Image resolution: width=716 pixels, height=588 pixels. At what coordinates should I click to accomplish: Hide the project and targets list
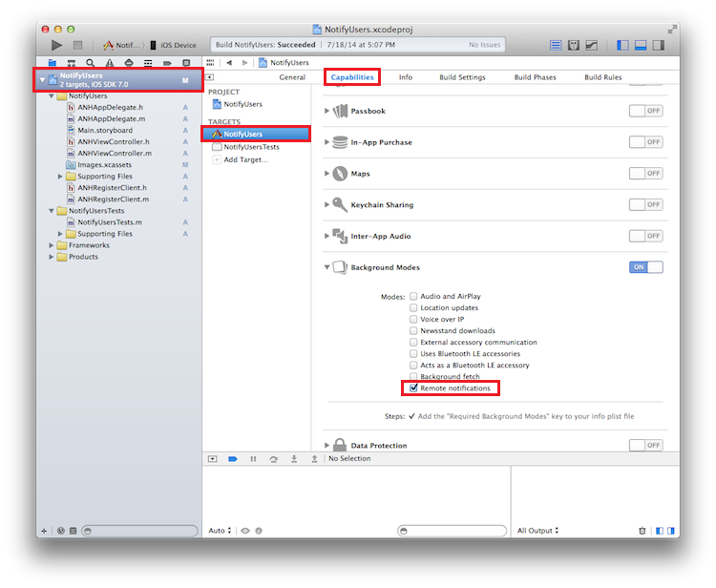point(210,77)
